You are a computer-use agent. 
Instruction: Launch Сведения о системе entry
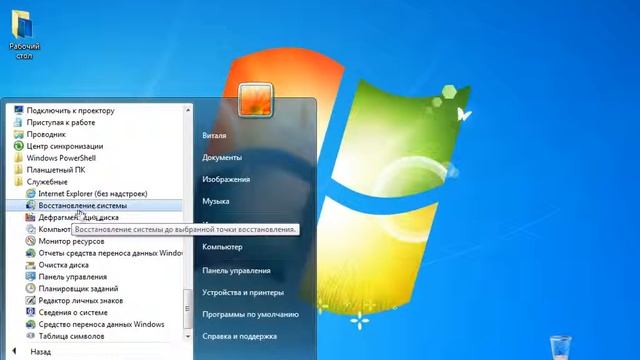coord(73,312)
